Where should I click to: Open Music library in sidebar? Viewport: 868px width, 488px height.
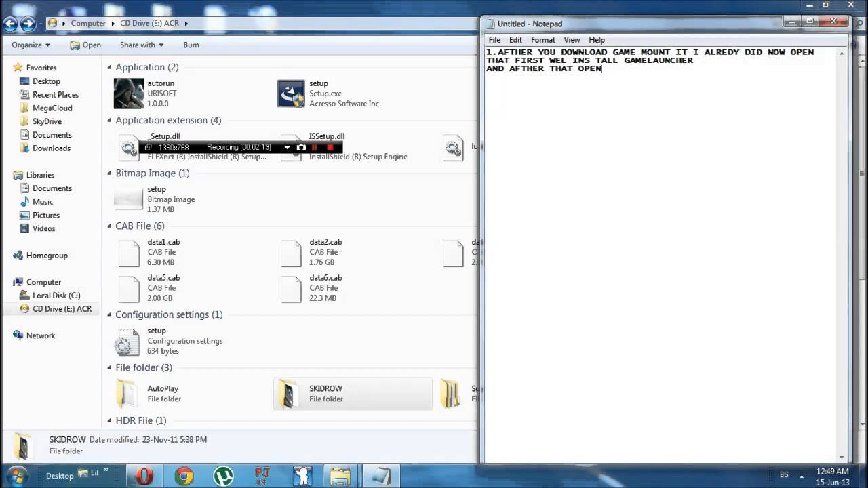click(x=43, y=201)
